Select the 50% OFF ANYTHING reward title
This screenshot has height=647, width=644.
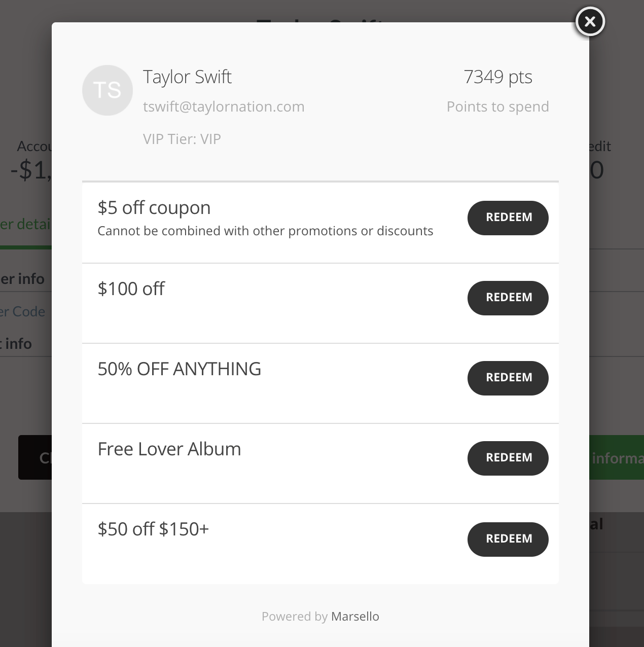[180, 369]
